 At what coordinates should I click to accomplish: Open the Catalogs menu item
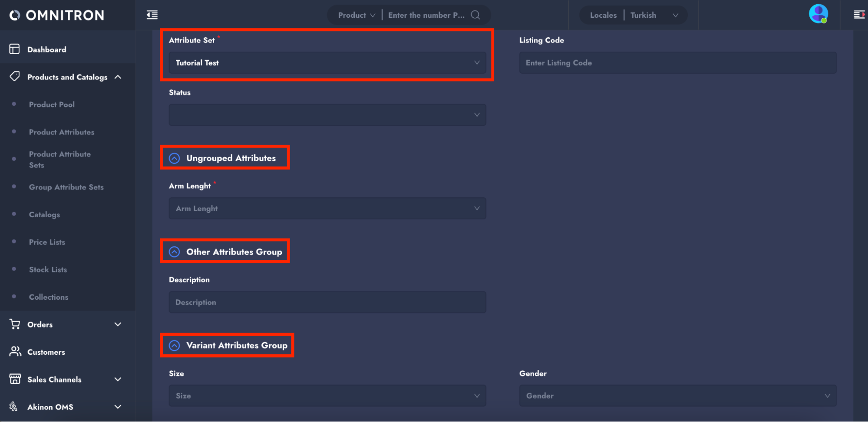click(44, 215)
